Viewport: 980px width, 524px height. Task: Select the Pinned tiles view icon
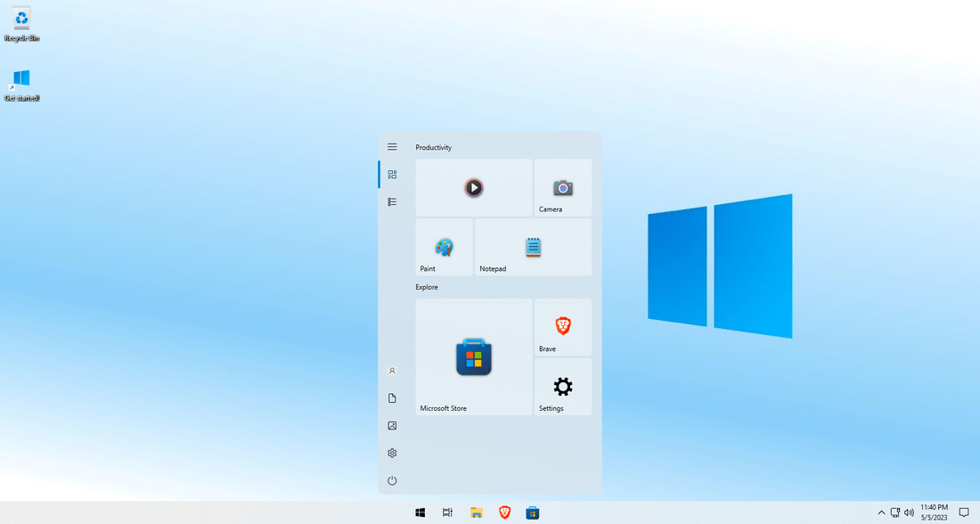click(x=392, y=175)
